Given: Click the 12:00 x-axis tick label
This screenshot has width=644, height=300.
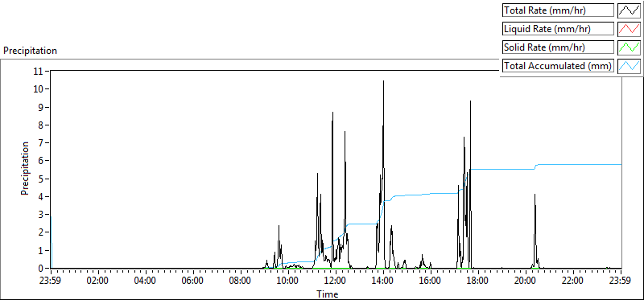Looking at the screenshot, I should pyautogui.click(x=336, y=282).
